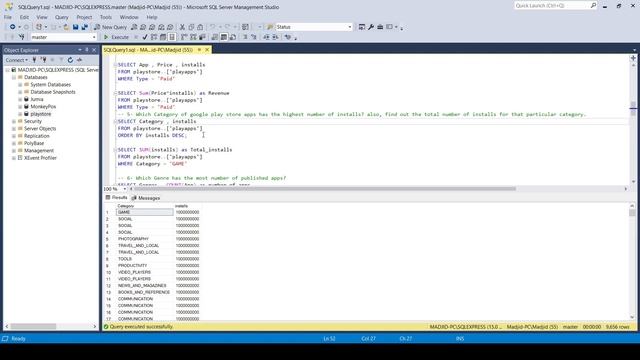640x360 pixels.
Task: Click the Cut scissors icon
Action: click(182, 27)
